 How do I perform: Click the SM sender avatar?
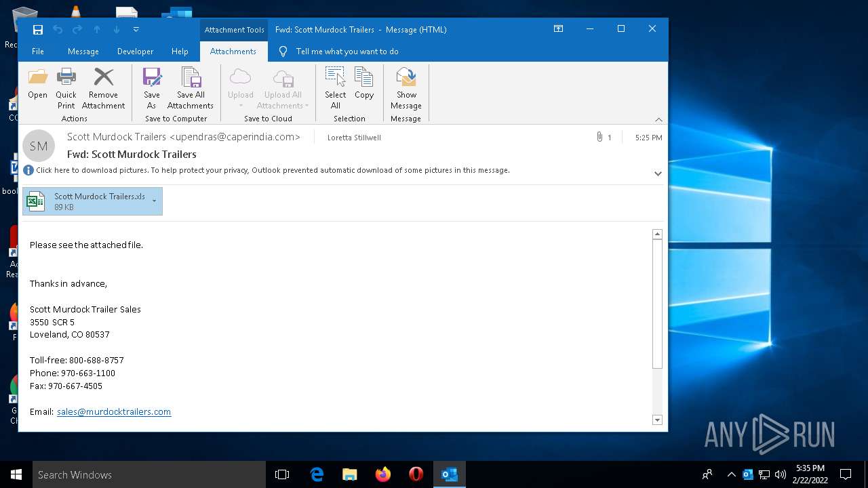(x=39, y=146)
